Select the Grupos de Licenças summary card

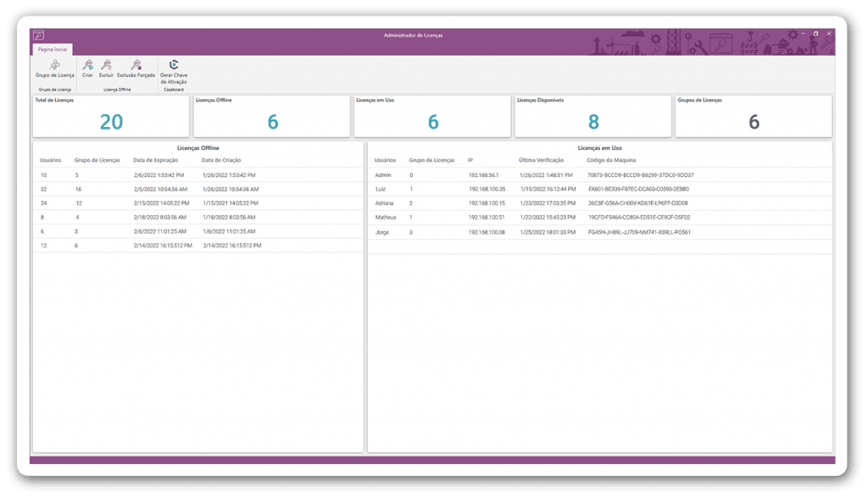pos(754,116)
